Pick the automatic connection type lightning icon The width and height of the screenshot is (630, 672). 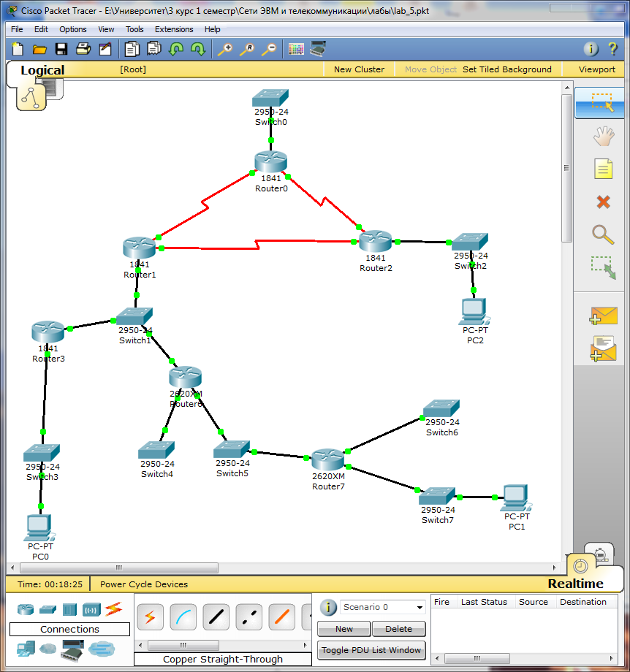click(150, 616)
